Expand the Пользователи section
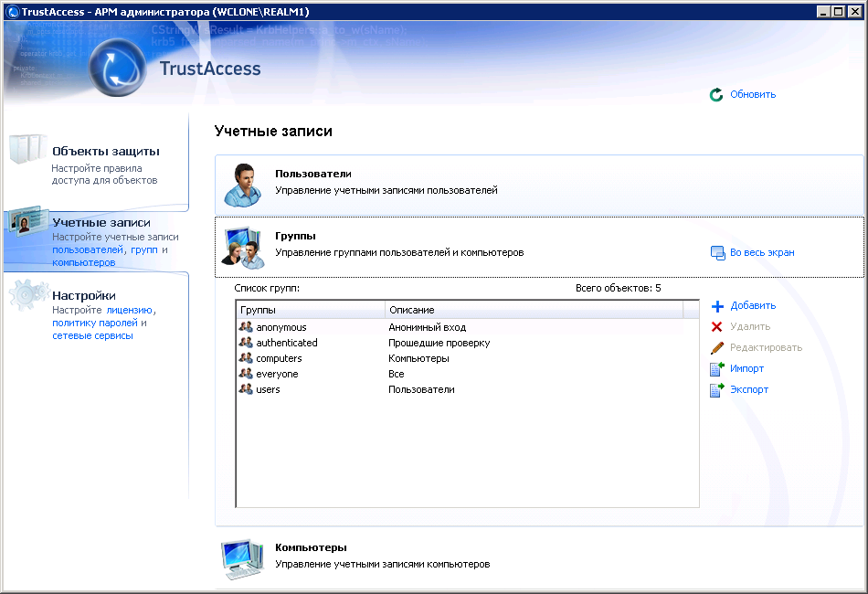Viewport: 868px width, 594px height. 313,174
